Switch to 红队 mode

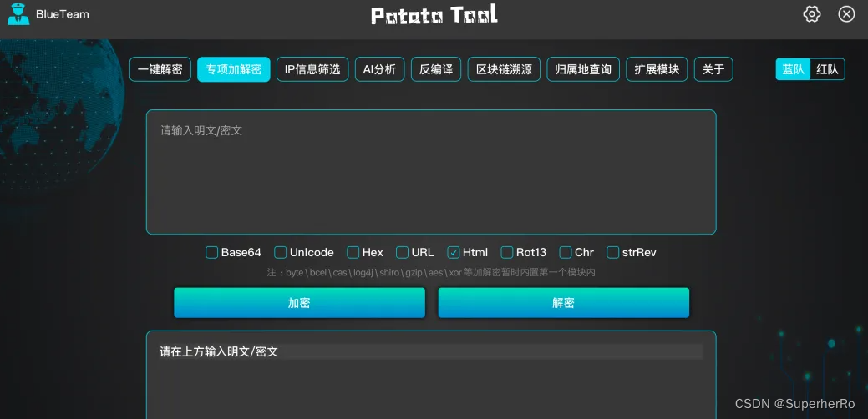pos(828,69)
